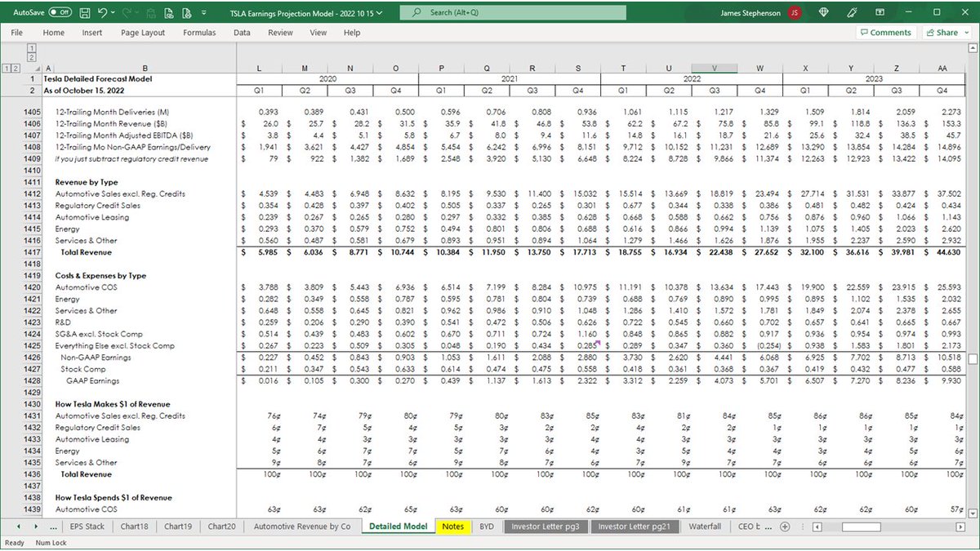Switch to the Chart18 sheet tab

[x=133, y=527]
